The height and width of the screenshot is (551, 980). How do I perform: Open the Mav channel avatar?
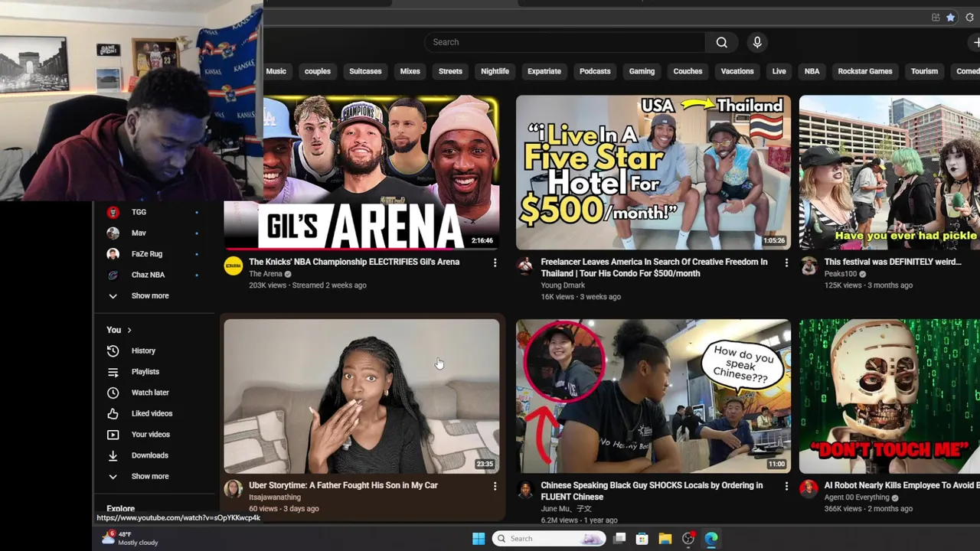(113, 233)
